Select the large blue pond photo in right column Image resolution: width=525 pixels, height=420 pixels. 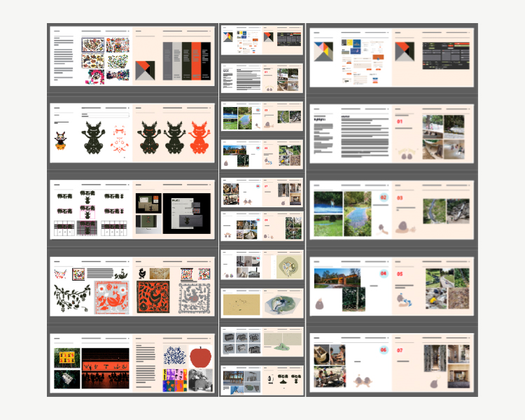click(x=357, y=213)
